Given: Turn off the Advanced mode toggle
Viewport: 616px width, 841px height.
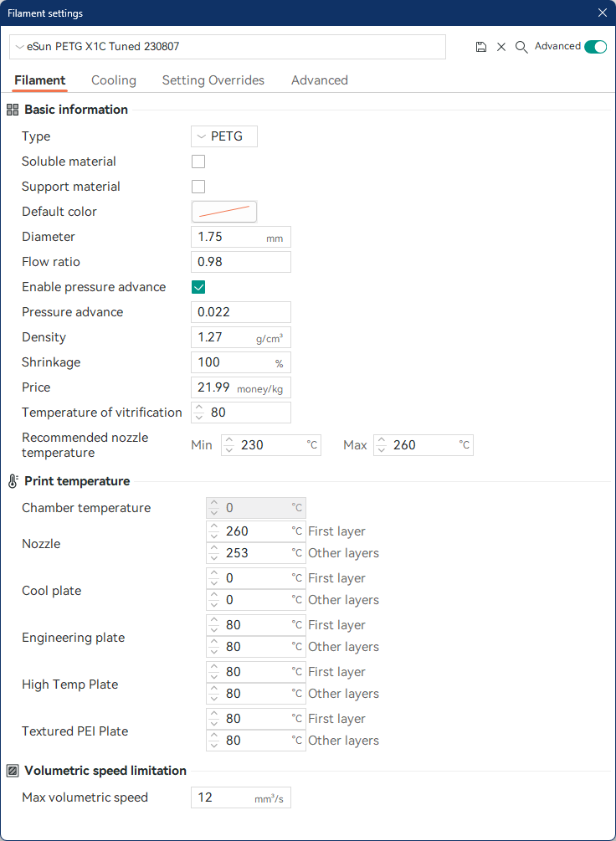Looking at the screenshot, I should 595,47.
